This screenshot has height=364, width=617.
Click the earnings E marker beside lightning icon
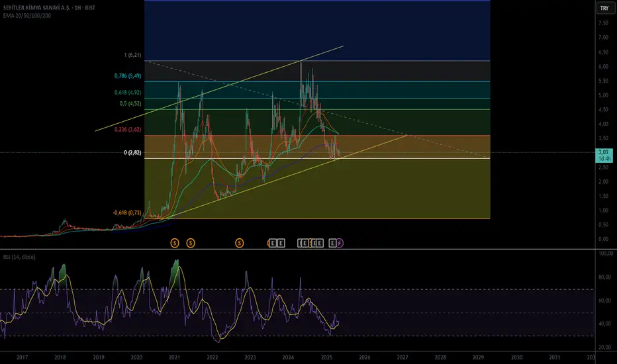332,243
